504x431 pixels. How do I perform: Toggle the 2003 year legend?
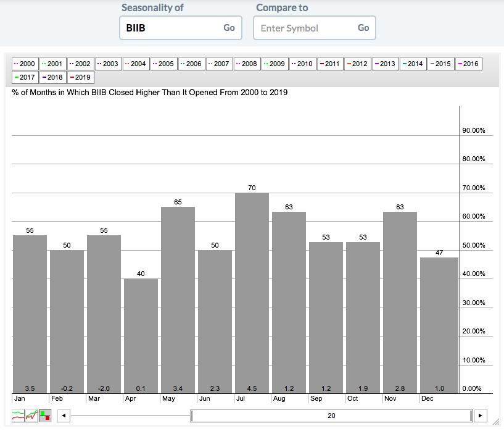pyautogui.click(x=109, y=64)
